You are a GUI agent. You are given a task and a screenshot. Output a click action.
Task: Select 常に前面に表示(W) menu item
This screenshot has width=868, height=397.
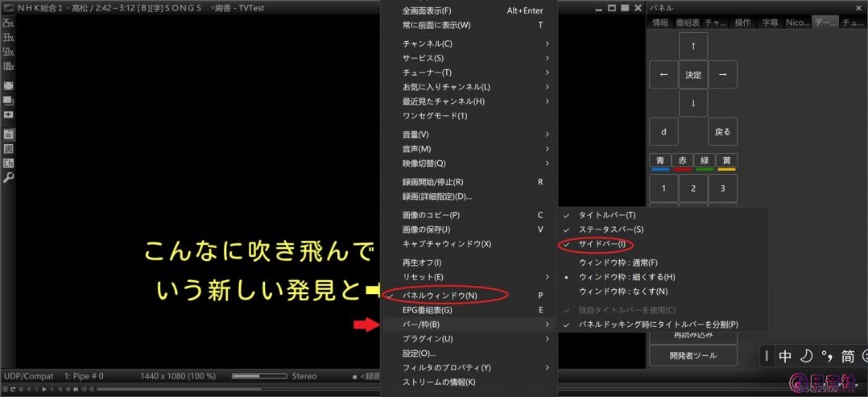pyautogui.click(x=469, y=25)
